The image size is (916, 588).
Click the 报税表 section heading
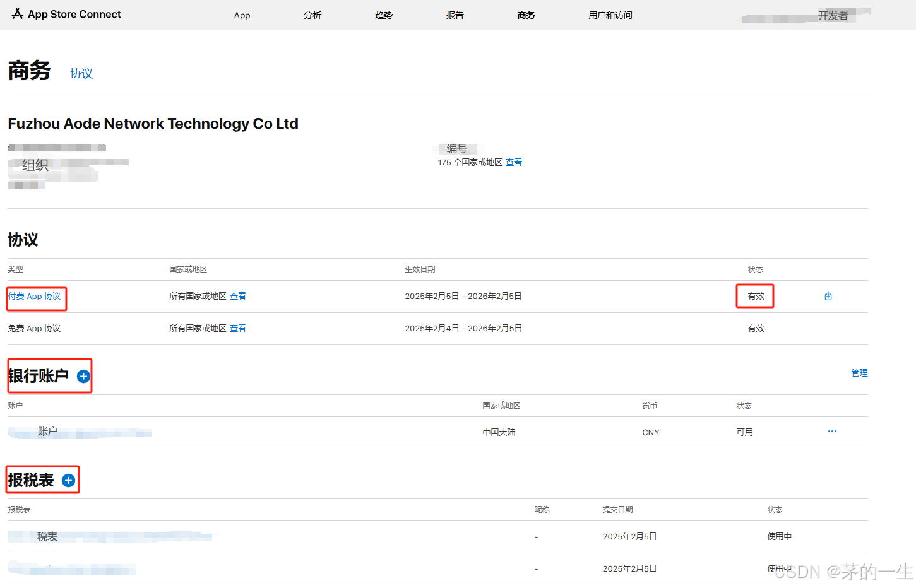(x=31, y=481)
